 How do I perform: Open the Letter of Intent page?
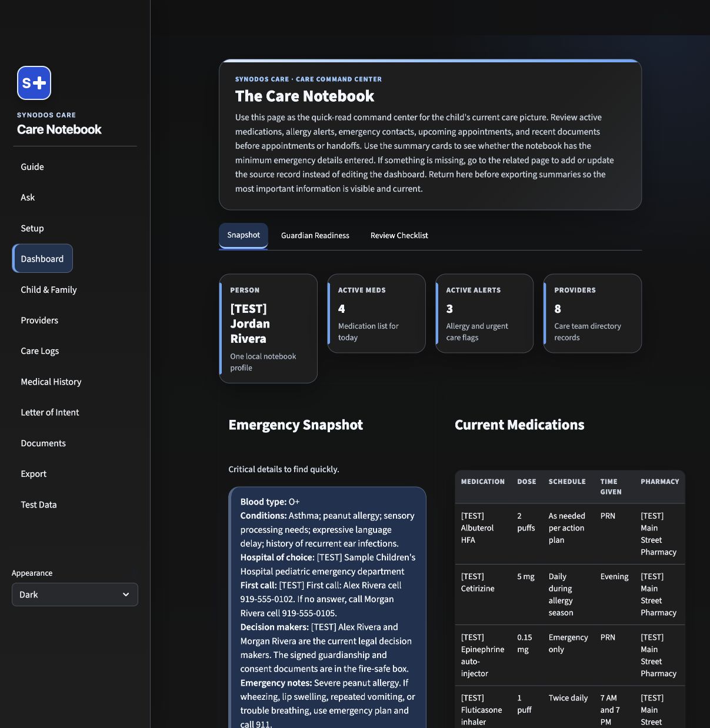click(x=50, y=412)
